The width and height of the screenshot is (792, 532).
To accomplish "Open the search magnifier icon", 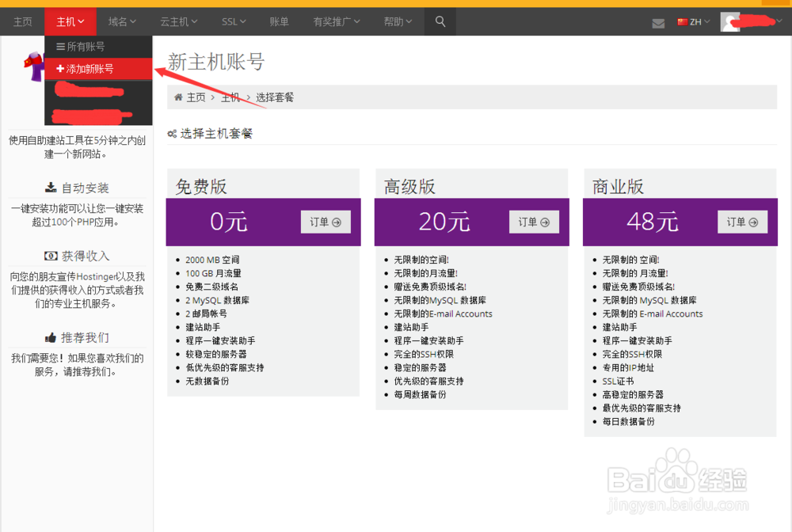I will pos(440,21).
